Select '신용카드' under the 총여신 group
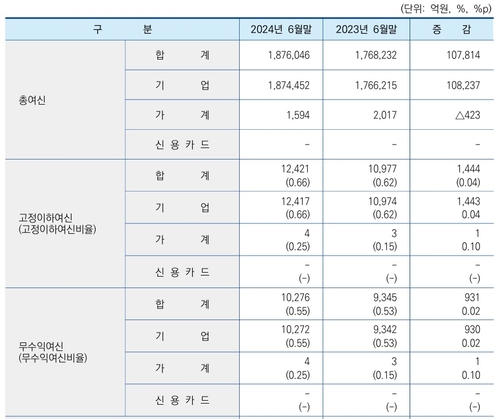Viewport: 500px width, 419px height. point(182,145)
